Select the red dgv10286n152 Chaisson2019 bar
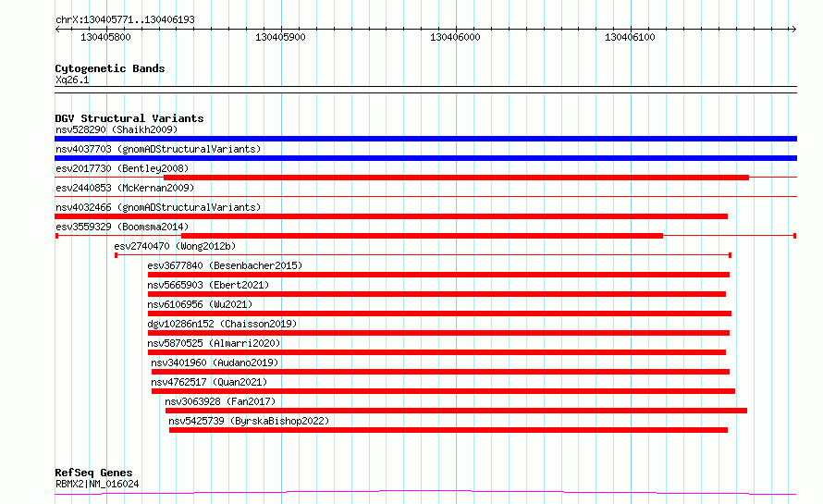This screenshot has height=504, width=823. point(439,333)
